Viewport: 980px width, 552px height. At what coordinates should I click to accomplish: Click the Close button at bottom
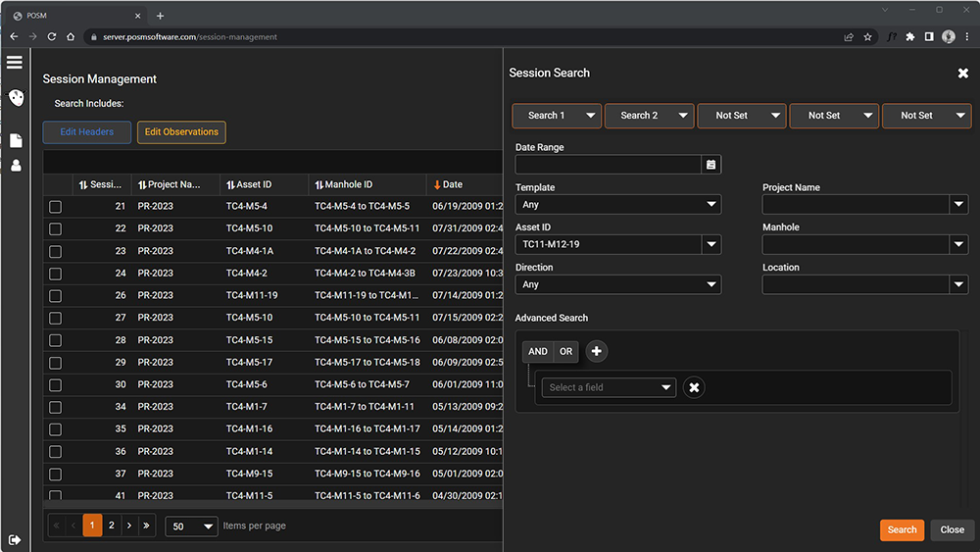(x=952, y=530)
